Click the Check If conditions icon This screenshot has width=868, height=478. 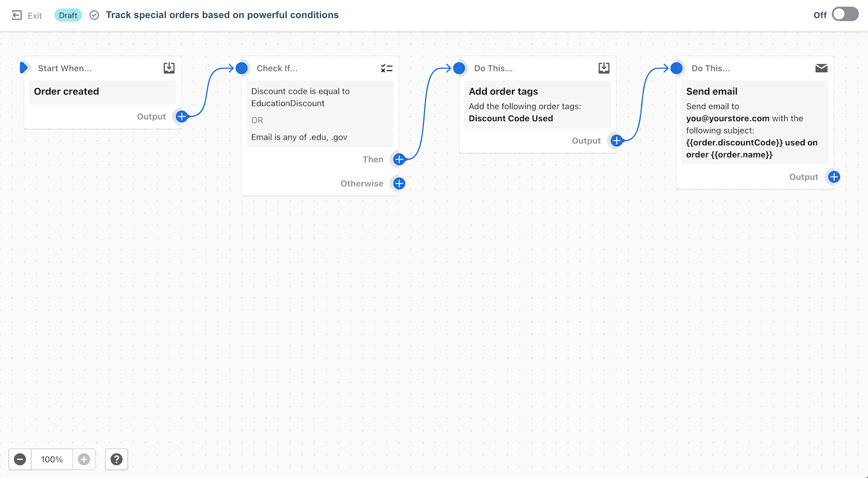[x=387, y=69]
